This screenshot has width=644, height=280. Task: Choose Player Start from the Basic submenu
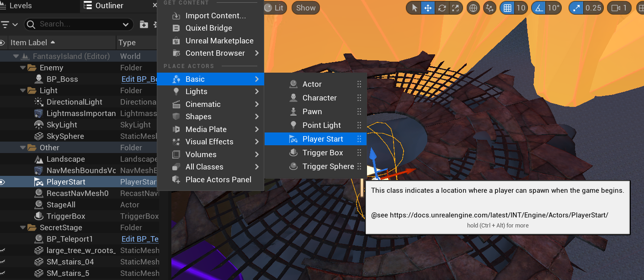323,139
